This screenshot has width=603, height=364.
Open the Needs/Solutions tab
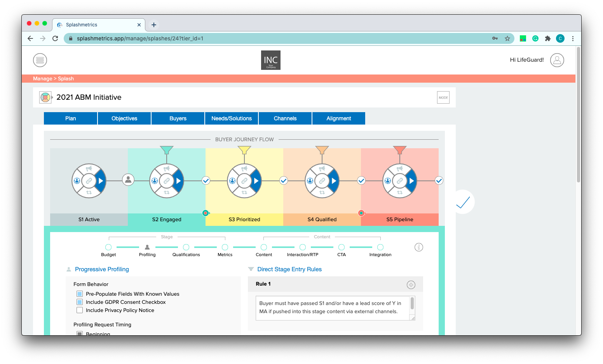coord(232,118)
